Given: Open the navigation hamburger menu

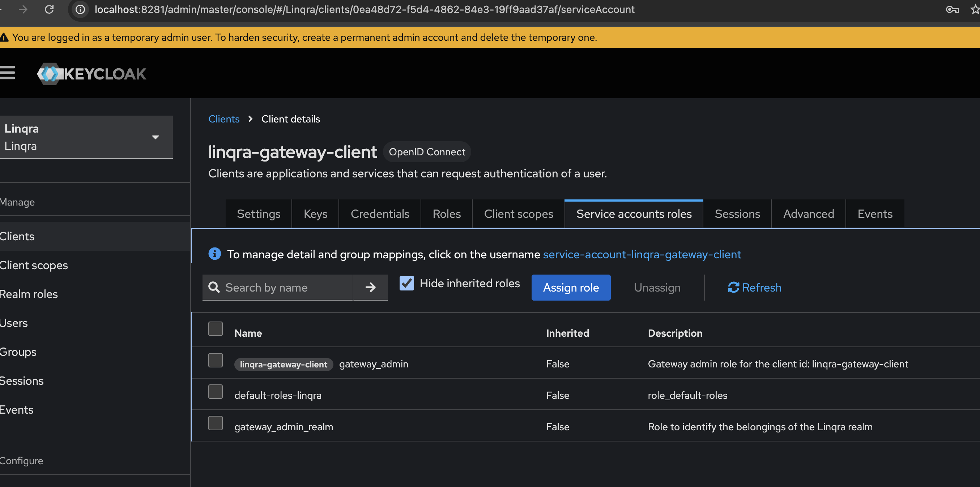Looking at the screenshot, I should [8, 73].
